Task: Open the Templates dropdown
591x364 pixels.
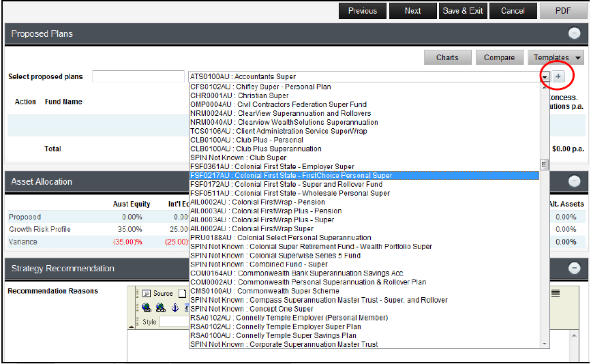Action: tap(556, 58)
